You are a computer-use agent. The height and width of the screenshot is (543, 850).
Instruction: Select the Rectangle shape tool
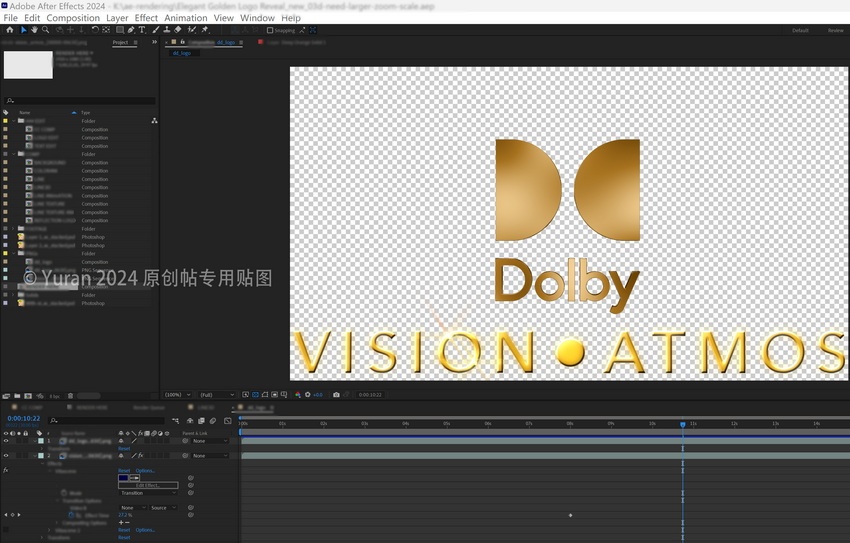point(120,30)
